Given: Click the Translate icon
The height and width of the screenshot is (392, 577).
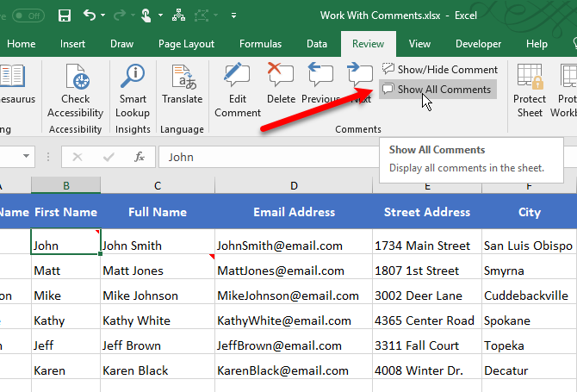Looking at the screenshot, I should point(182,84).
